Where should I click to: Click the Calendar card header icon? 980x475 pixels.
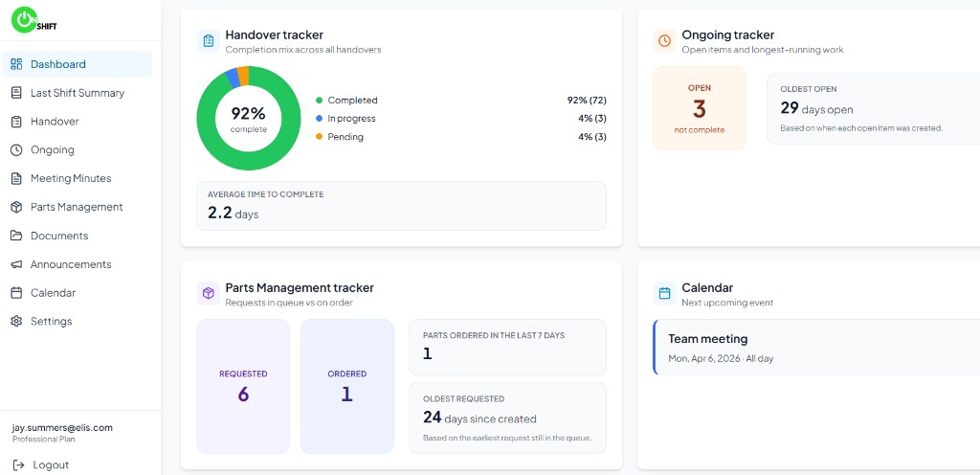point(664,293)
